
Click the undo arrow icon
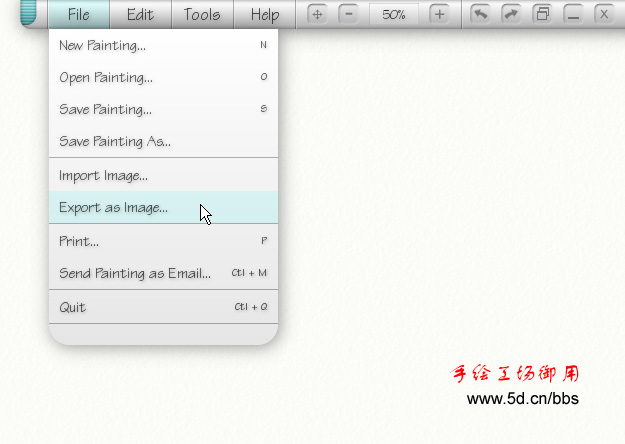point(480,15)
